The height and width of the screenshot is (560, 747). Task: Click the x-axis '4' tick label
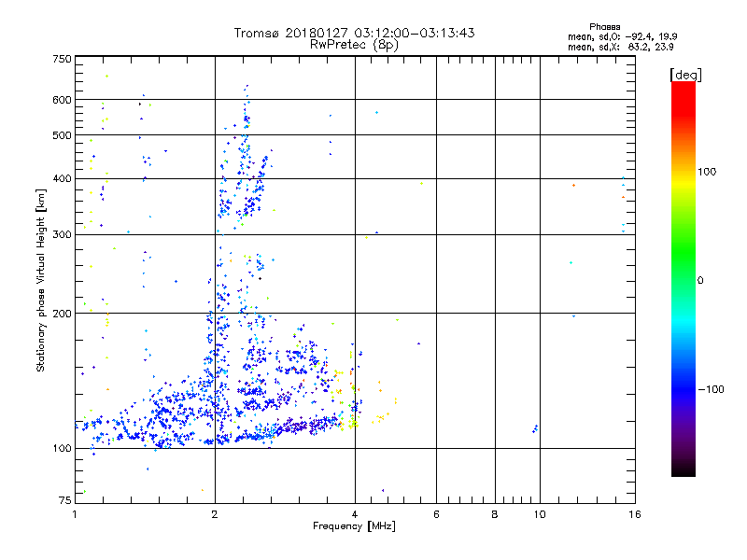[x=355, y=514]
